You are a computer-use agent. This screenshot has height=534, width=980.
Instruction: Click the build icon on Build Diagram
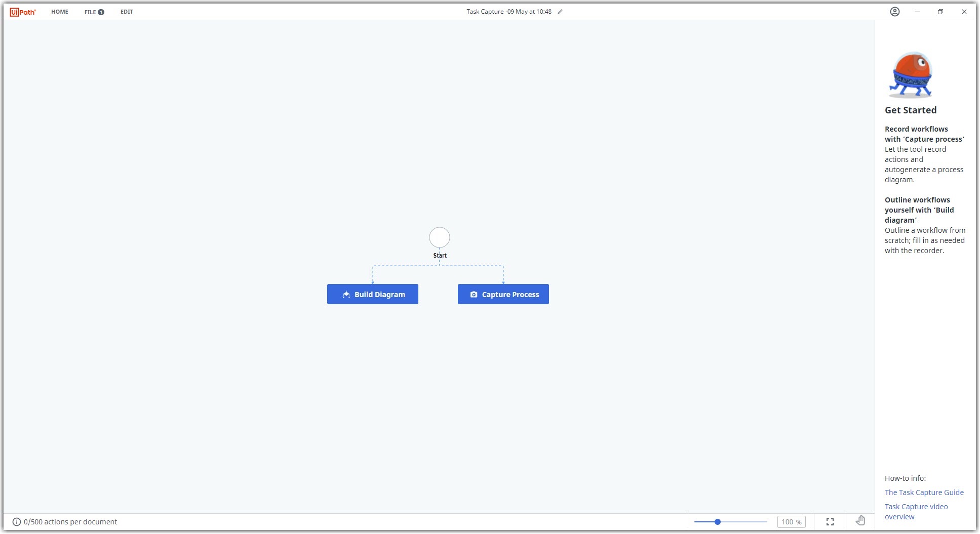pos(346,294)
